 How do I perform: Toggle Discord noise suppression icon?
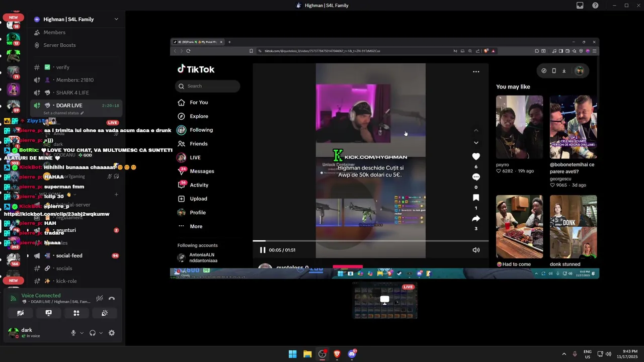100,298
